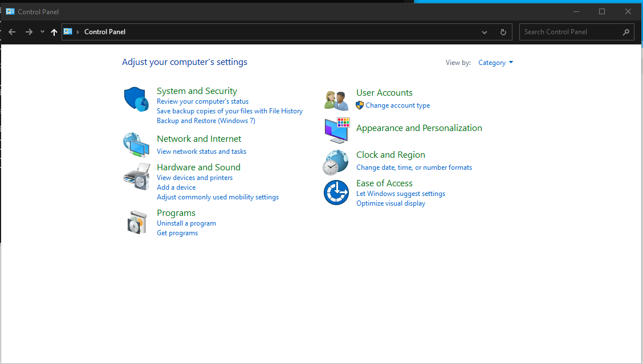This screenshot has height=364, width=643.
Task: Open Review your computer's status
Action: click(x=202, y=101)
